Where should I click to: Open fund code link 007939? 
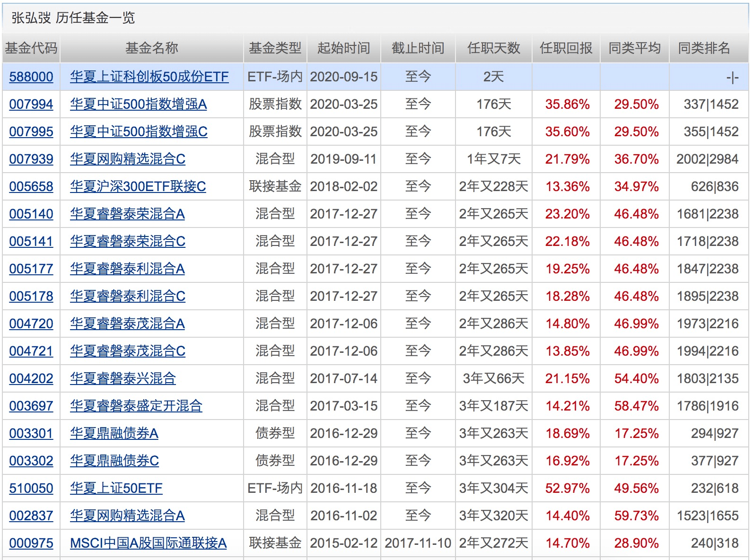31,159
